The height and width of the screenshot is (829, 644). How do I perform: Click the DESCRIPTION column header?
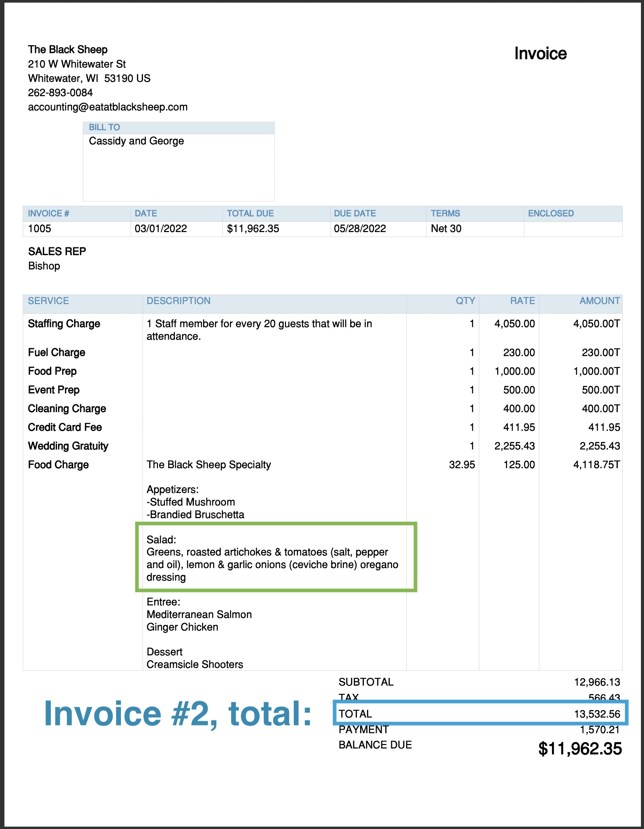point(178,301)
